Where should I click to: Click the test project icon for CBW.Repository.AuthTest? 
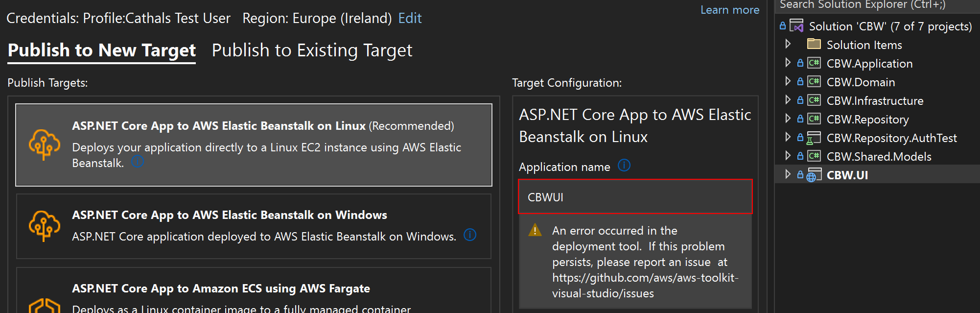click(813, 138)
